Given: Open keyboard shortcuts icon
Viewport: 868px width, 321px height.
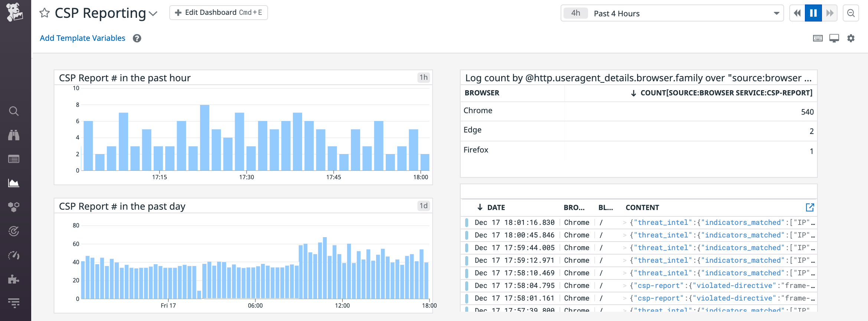Looking at the screenshot, I should (818, 38).
